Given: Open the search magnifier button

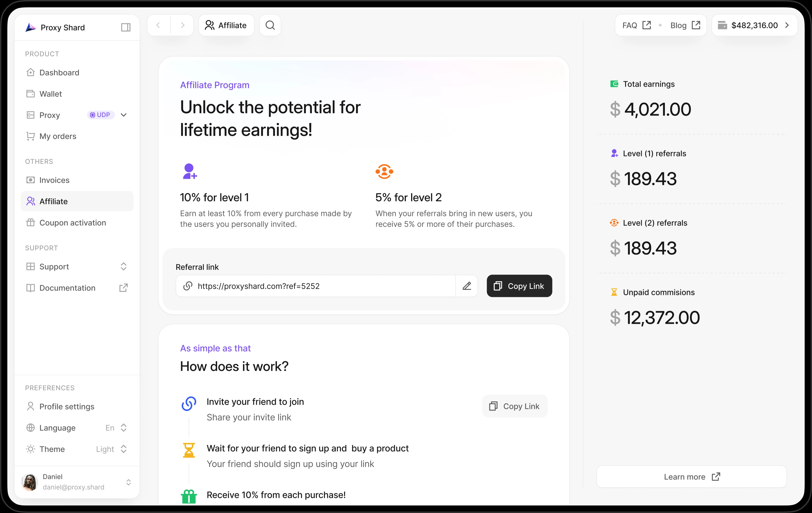Looking at the screenshot, I should (x=270, y=25).
